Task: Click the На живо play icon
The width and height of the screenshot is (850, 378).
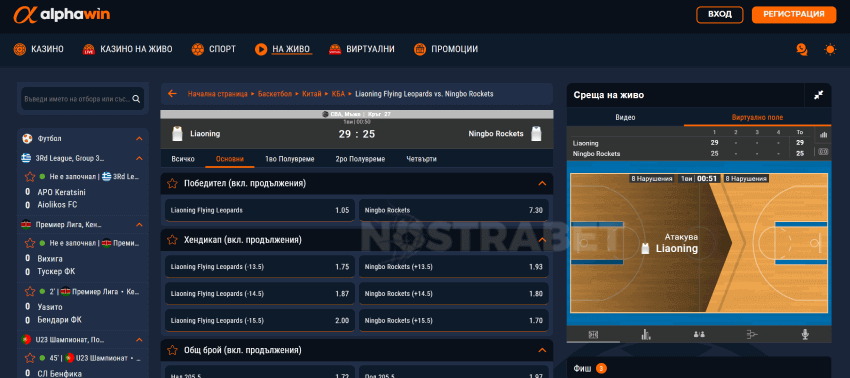Action: (261, 49)
